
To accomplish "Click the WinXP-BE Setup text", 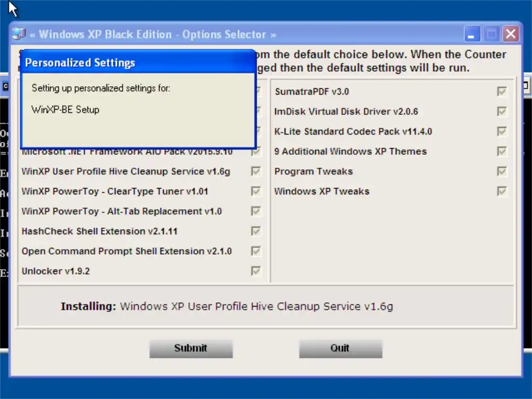I will 65,110.
